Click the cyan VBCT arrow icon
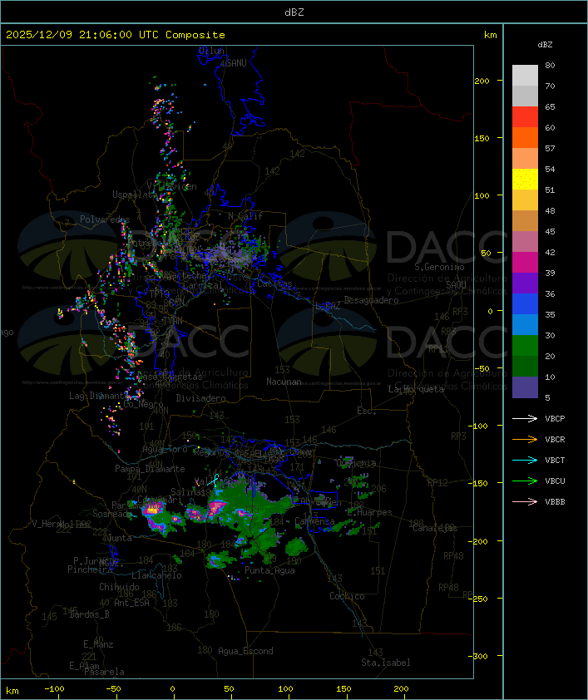The image size is (588, 700). point(525,460)
